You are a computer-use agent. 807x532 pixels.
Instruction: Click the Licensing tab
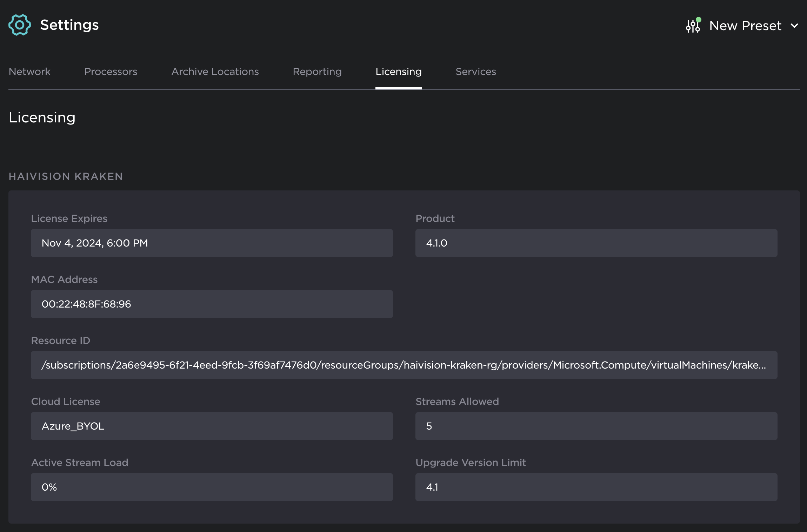(398, 72)
